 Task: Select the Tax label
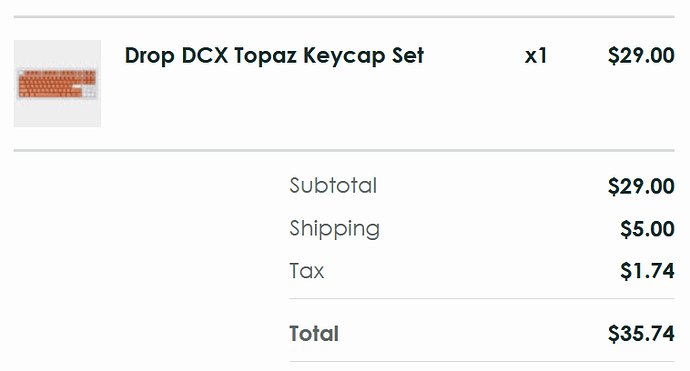pyautogui.click(x=307, y=270)
